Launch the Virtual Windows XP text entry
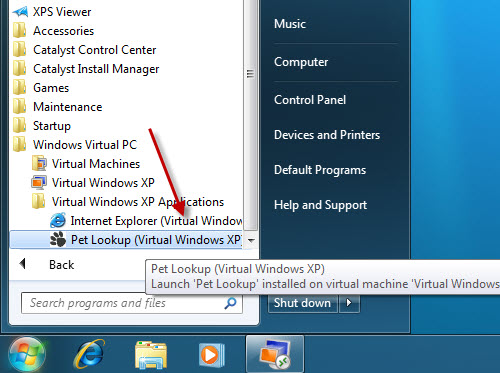 point(103,183)
